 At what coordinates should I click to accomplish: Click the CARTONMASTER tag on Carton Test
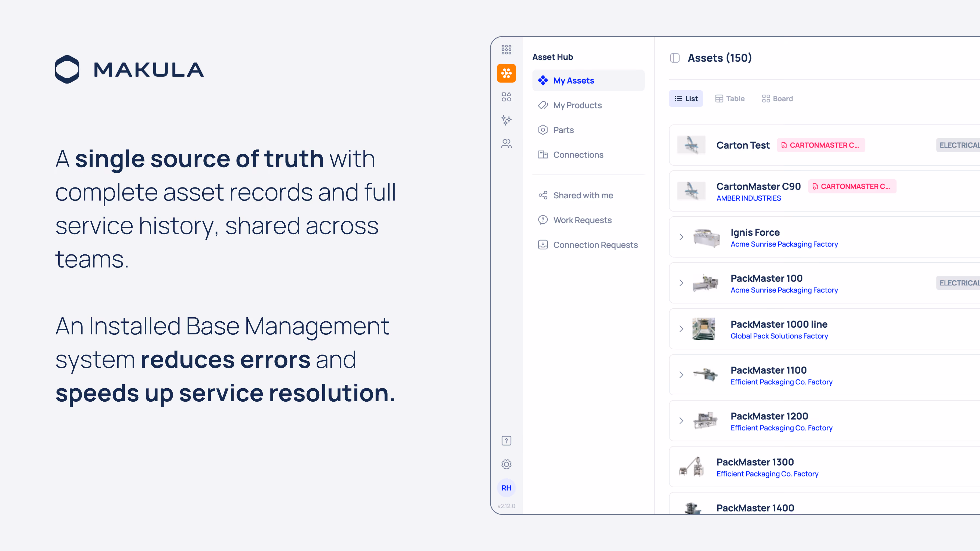point(821,145)
